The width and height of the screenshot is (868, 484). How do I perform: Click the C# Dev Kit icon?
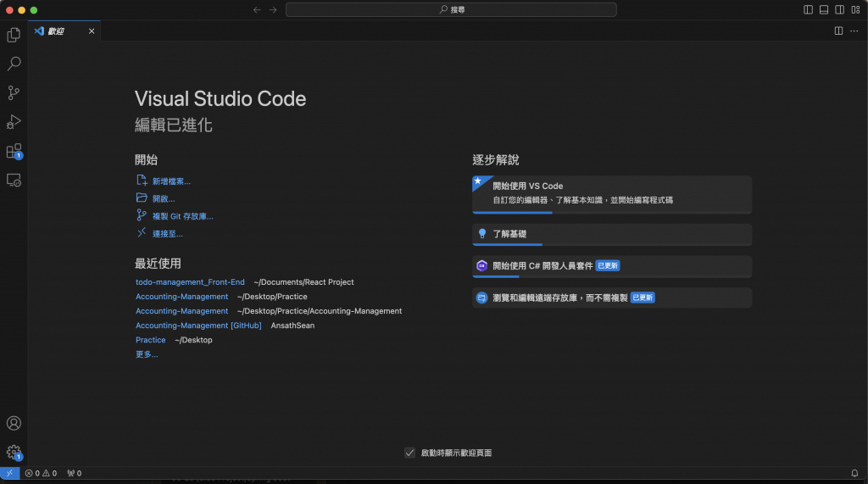[481, 266]
